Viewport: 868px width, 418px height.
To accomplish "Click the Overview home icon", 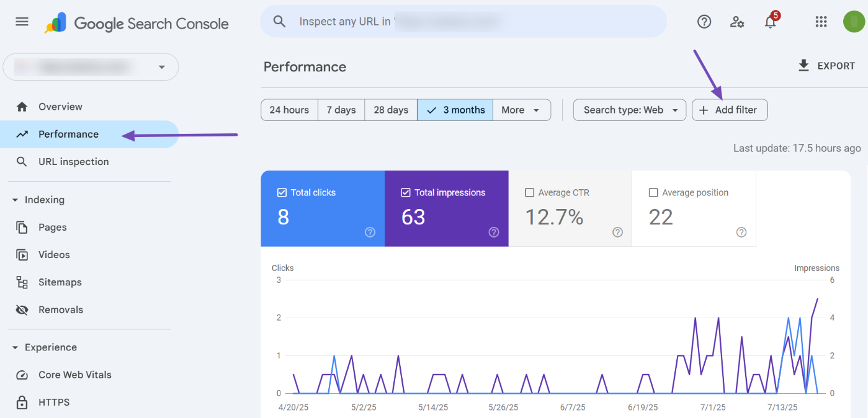I will pos(22,107).
